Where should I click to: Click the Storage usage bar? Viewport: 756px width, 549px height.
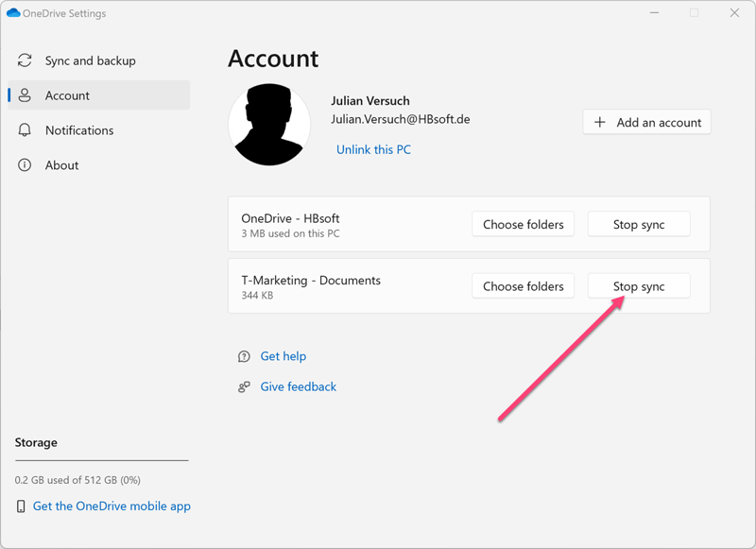101,461
